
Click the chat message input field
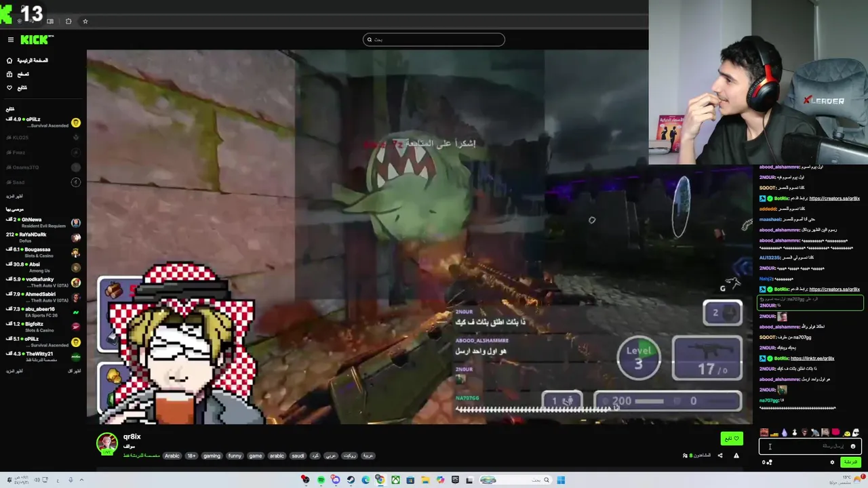click(x=810, y=446)
